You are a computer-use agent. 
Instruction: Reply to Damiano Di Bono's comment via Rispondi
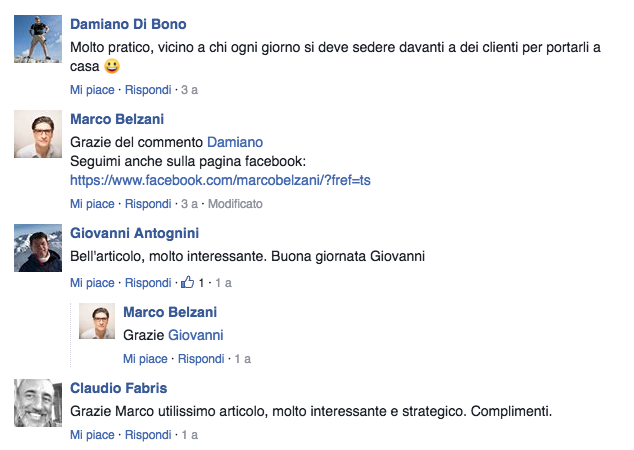pos(148,90)
